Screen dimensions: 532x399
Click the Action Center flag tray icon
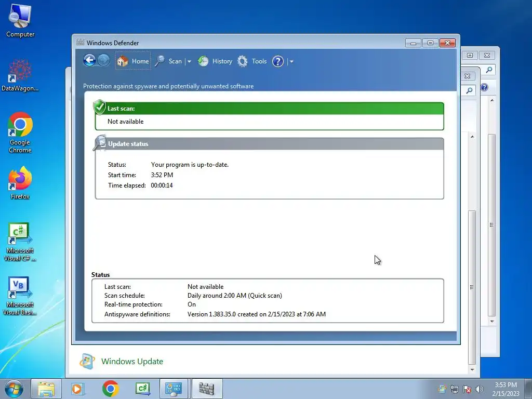(x=467, y=389)
